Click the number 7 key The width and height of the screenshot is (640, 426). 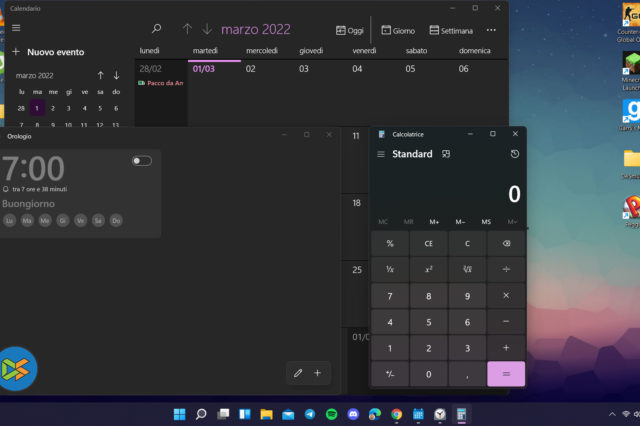(390, 296)
